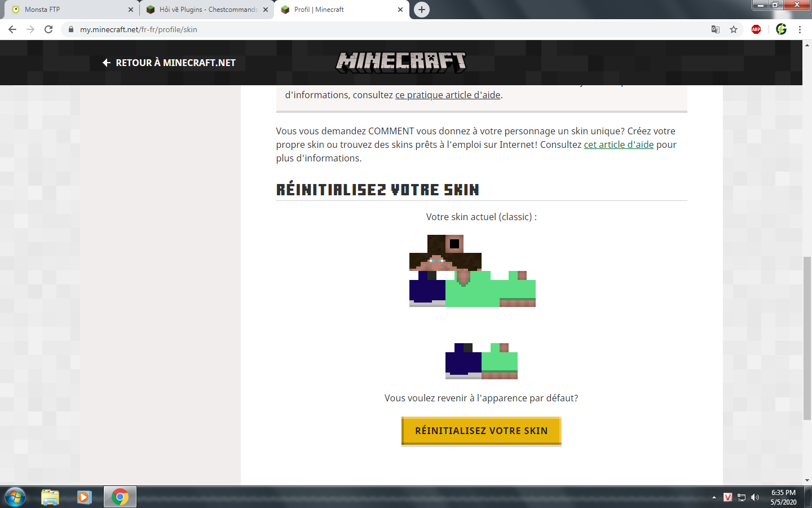
Task: Click the green Grammarly extension icon
Action: [781, 29]
